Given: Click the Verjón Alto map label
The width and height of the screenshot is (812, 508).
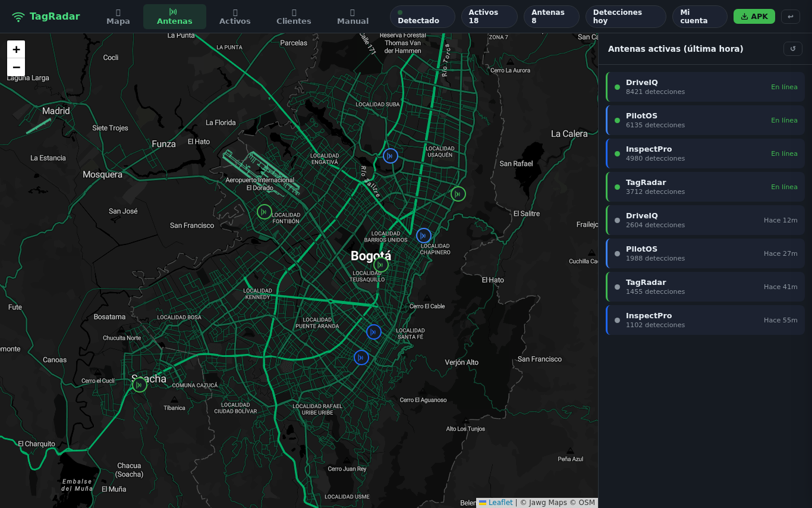Looking at the screenshot, I should point(461,362).
